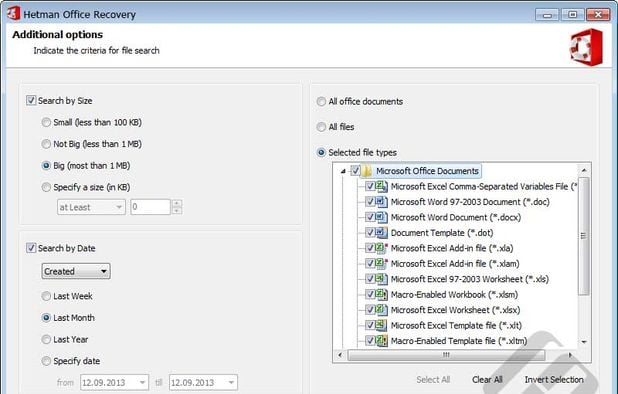
Task: Toggle the Search by Date checkbox
Action: point(31,248)
